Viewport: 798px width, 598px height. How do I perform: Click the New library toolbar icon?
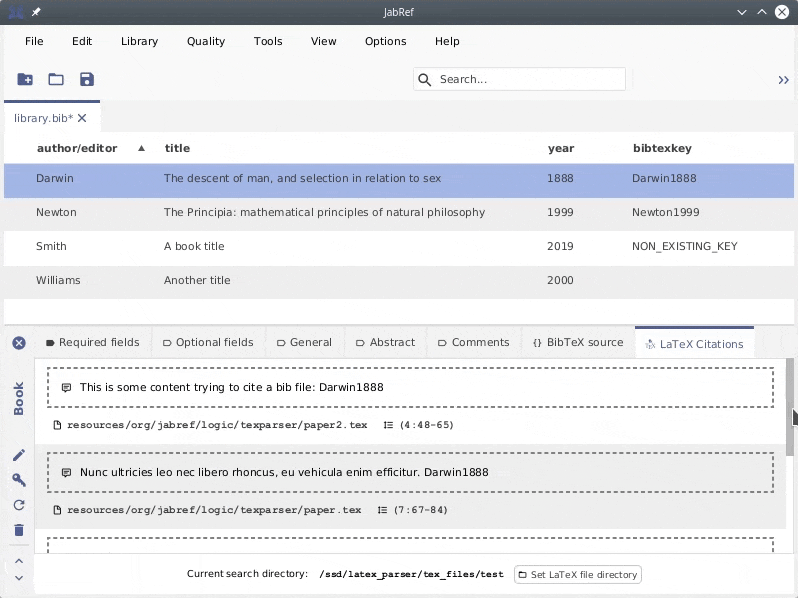click(25, 80)
